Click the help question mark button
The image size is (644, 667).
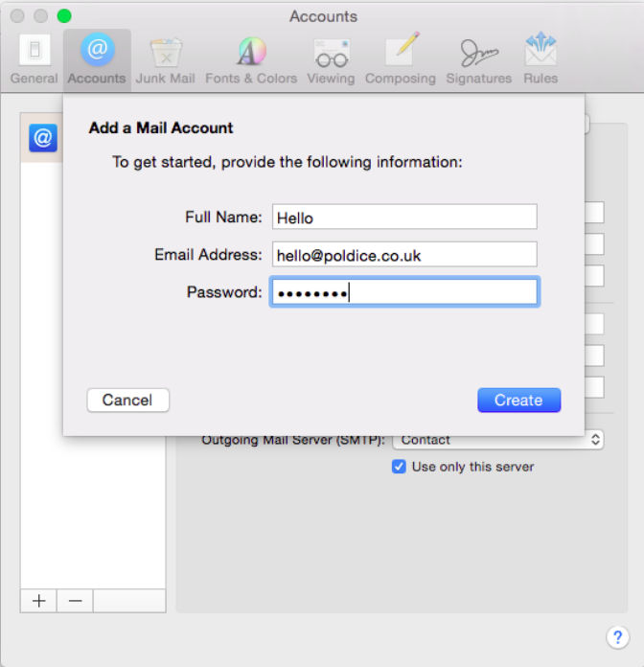[617, 637]
